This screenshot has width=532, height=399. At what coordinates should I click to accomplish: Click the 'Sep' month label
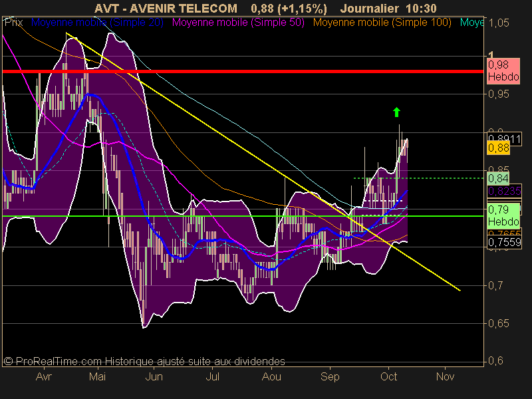pyautogui.click(x=330, y=376)
